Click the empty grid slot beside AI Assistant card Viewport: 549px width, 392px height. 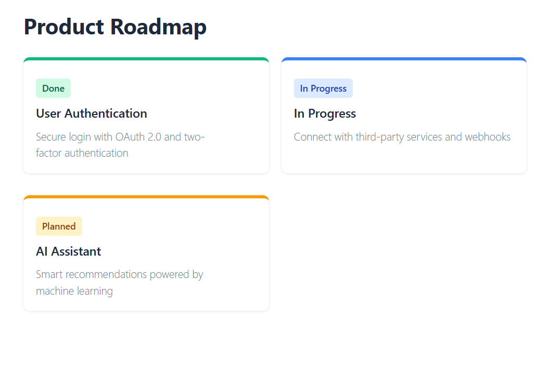[x=404, y=254]
